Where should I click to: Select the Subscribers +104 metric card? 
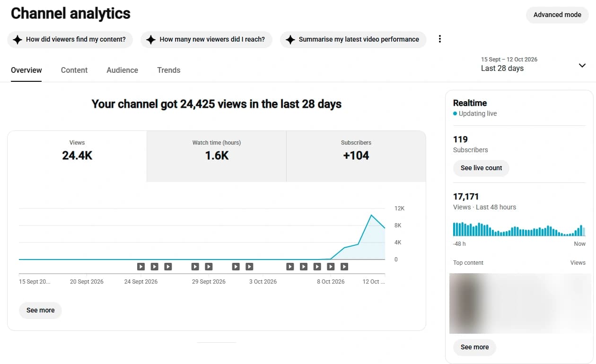356,156
